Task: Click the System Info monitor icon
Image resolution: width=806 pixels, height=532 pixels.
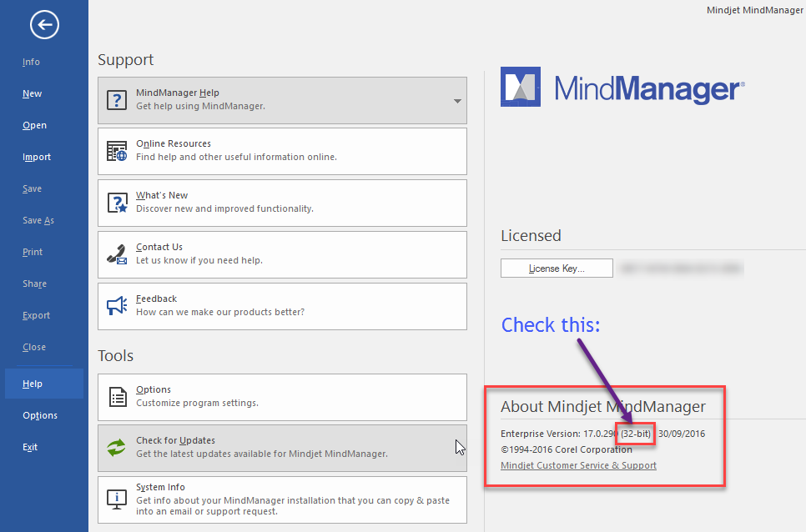Action: click(x=117, y=499)
